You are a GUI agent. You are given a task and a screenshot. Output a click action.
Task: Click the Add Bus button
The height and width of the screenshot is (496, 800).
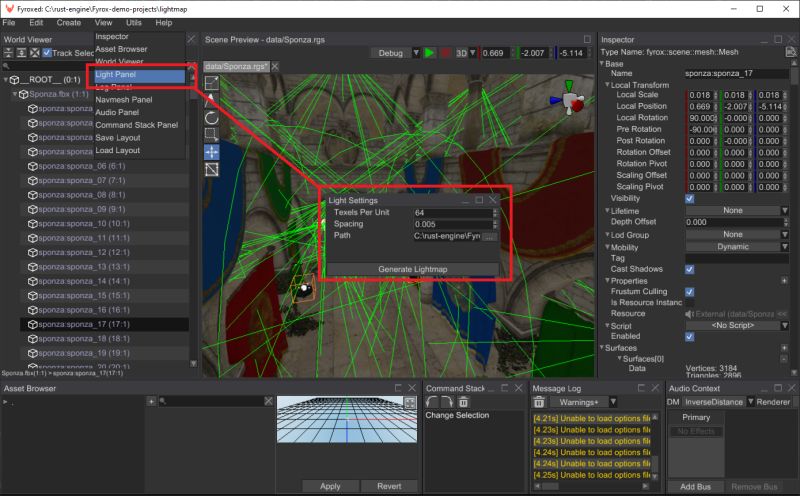tap(695, 487)
